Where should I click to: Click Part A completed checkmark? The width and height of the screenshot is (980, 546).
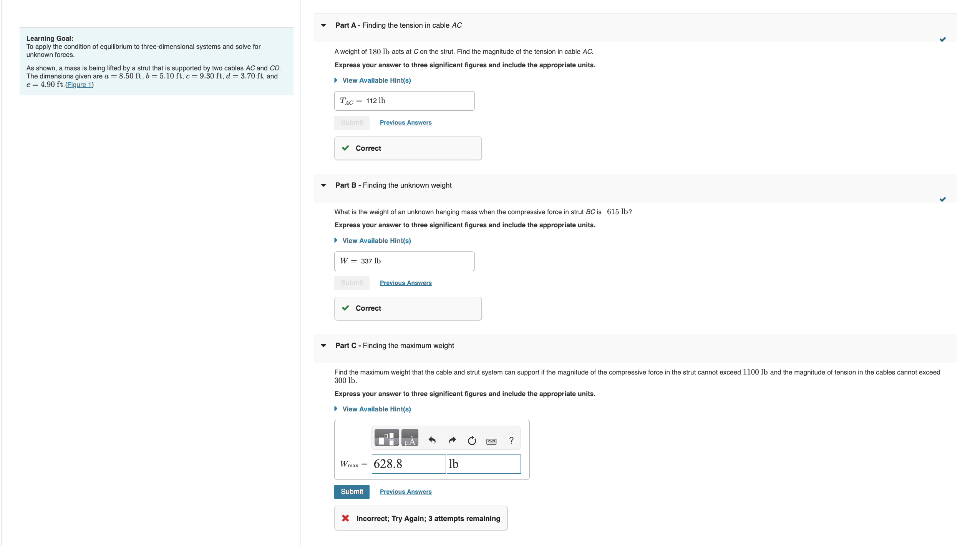[x=942, y=40]
